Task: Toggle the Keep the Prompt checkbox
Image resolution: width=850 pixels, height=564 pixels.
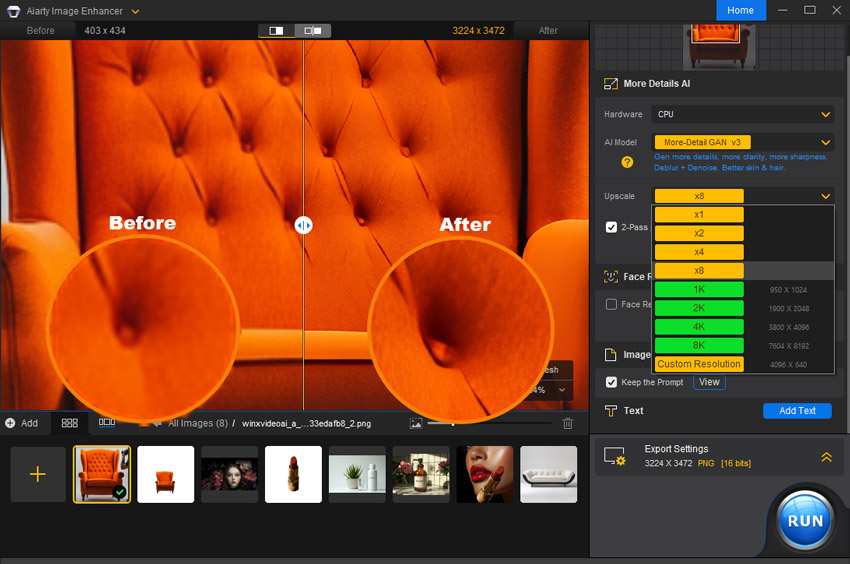Action: point(611,382)
